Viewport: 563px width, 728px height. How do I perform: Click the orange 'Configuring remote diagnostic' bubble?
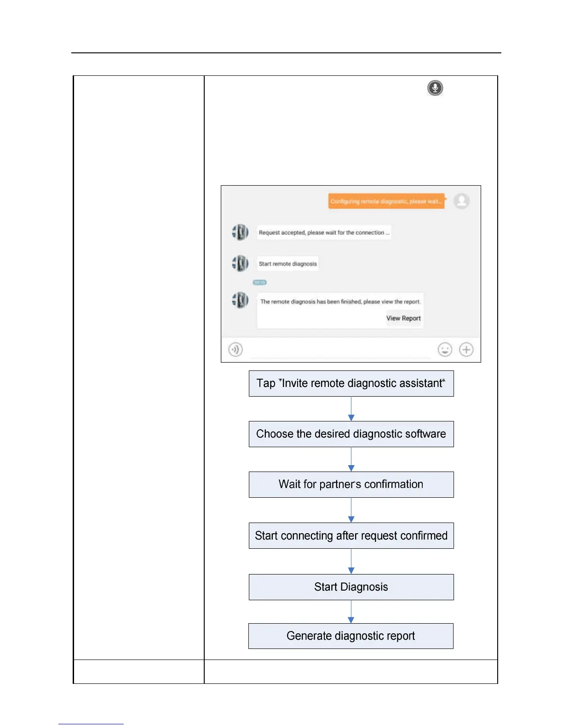pos(386,201)
